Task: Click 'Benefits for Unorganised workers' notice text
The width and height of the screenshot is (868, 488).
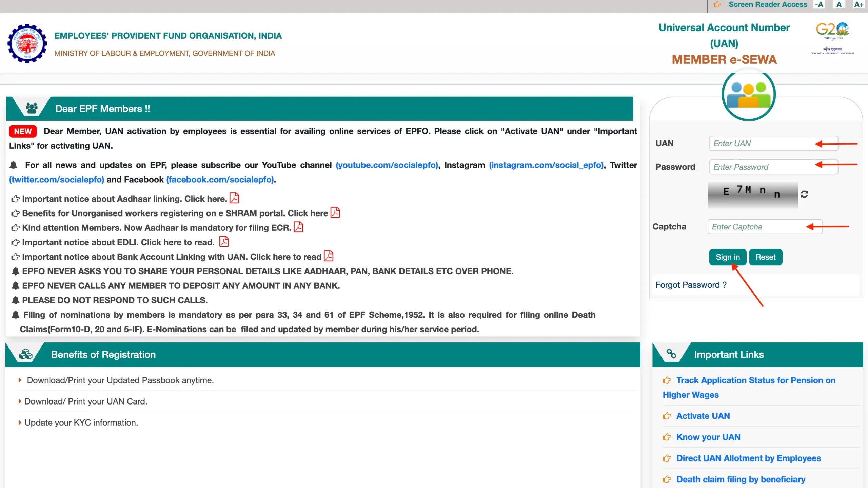Action: pyautogui.click(x=175, y=213)
